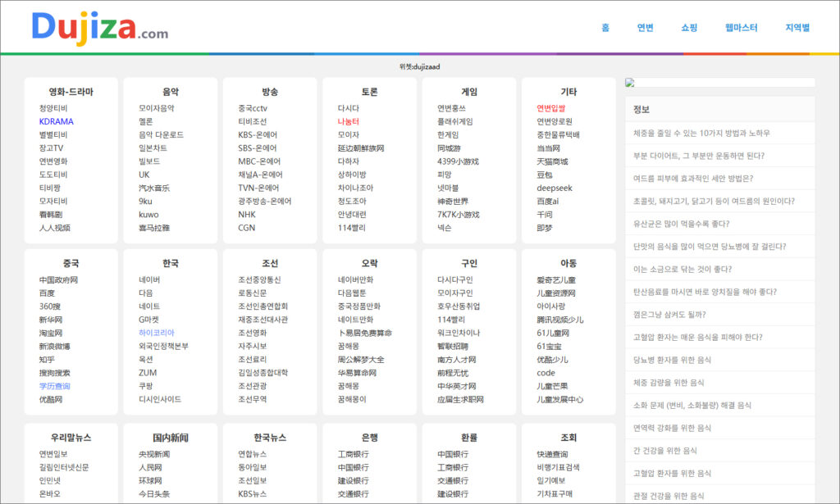Screen dimensions: 840x504
Task: Open the 모이자음악 link
Action: (157, 108)
